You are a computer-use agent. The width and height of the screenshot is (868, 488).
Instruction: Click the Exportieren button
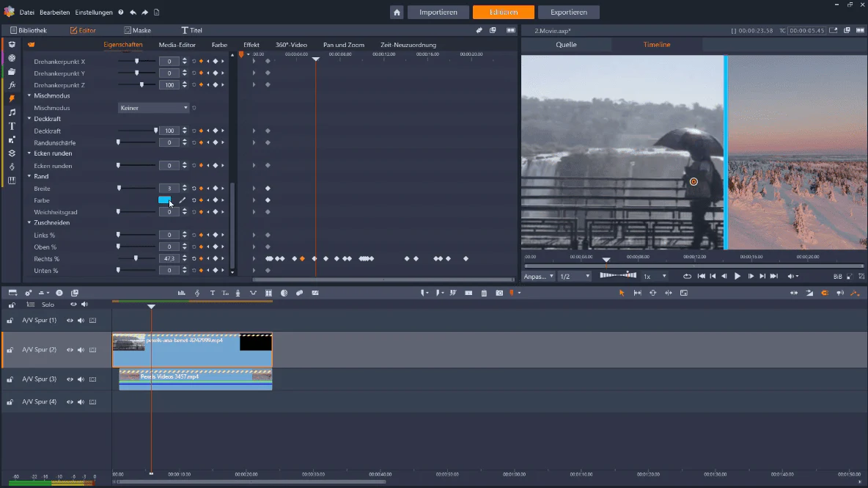coord(568,12)
